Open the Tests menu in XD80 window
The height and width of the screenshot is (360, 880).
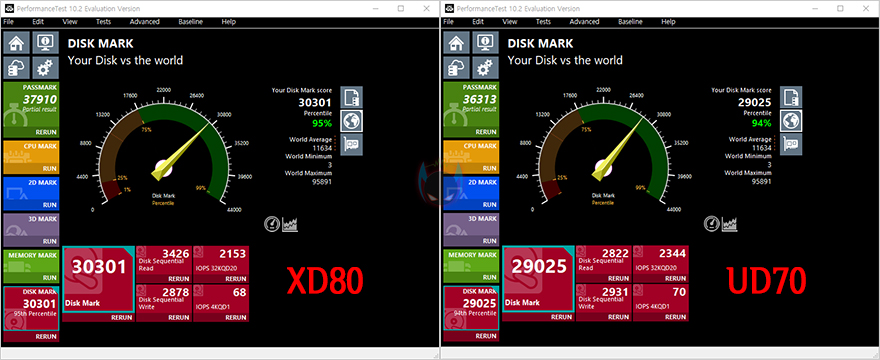(103, 22)
